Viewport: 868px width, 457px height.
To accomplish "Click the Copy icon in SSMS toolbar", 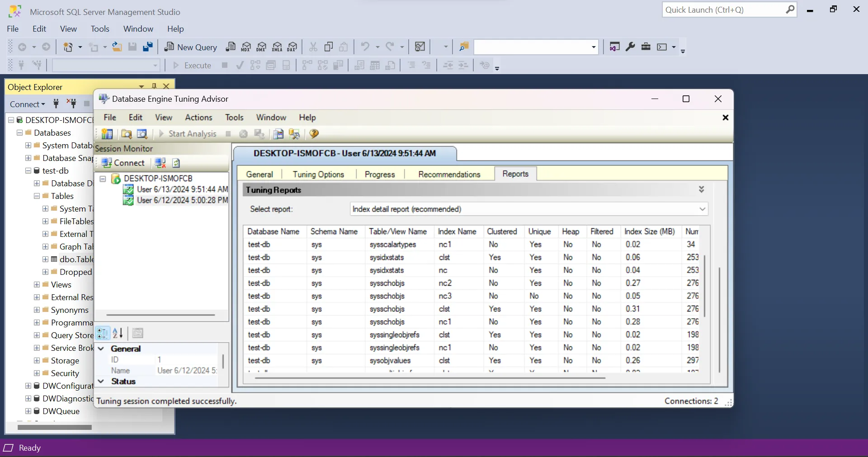I will pyautogui.click(x=329, y=47).
